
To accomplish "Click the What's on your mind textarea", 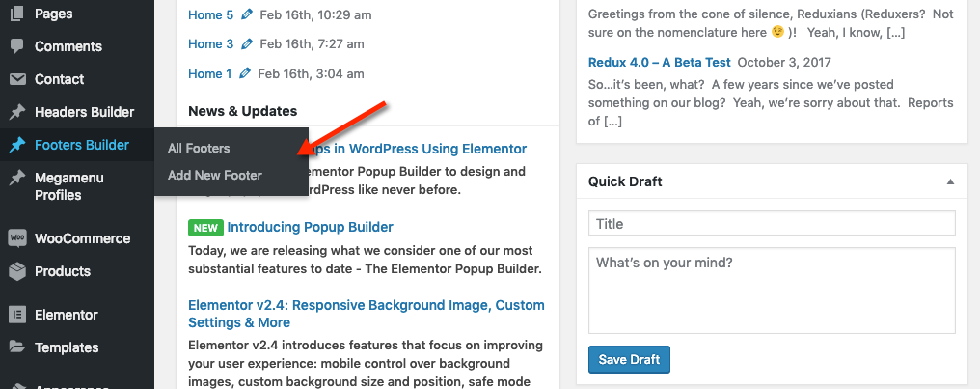I will click(771, 290).
